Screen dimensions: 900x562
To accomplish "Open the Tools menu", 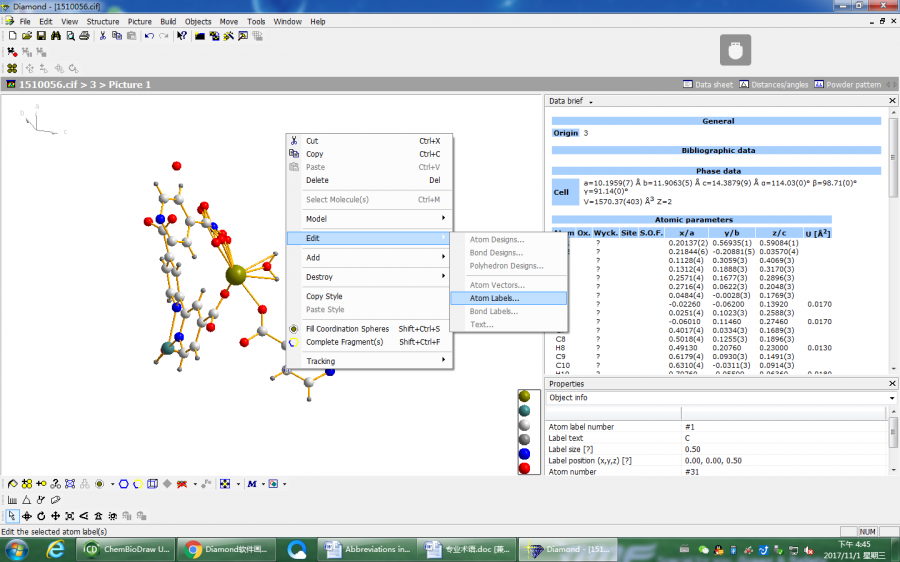I will (256, 21).
